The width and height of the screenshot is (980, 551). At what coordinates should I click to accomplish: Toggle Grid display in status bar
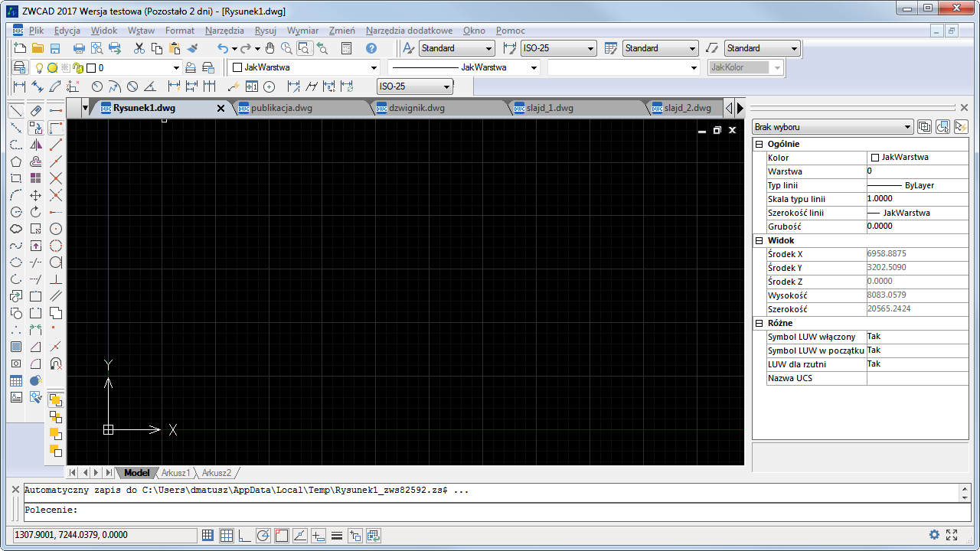pos(226,535)
